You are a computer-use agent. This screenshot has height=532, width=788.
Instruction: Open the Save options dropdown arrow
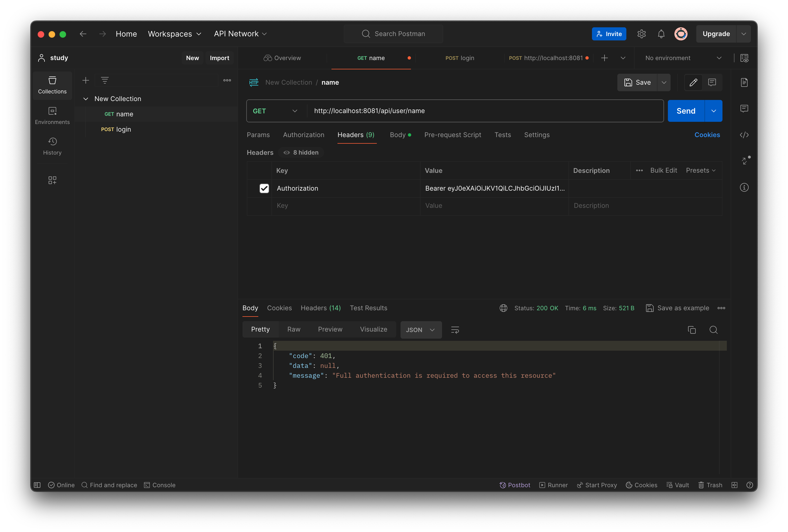coord(663,82)
